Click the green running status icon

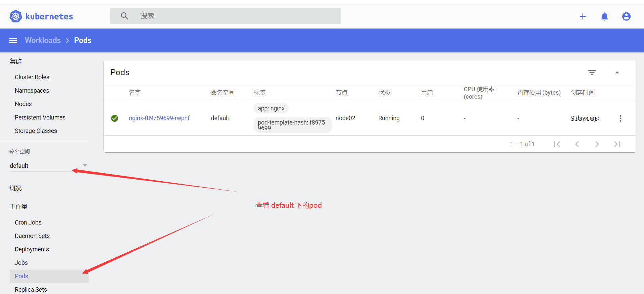click(114, 118)
